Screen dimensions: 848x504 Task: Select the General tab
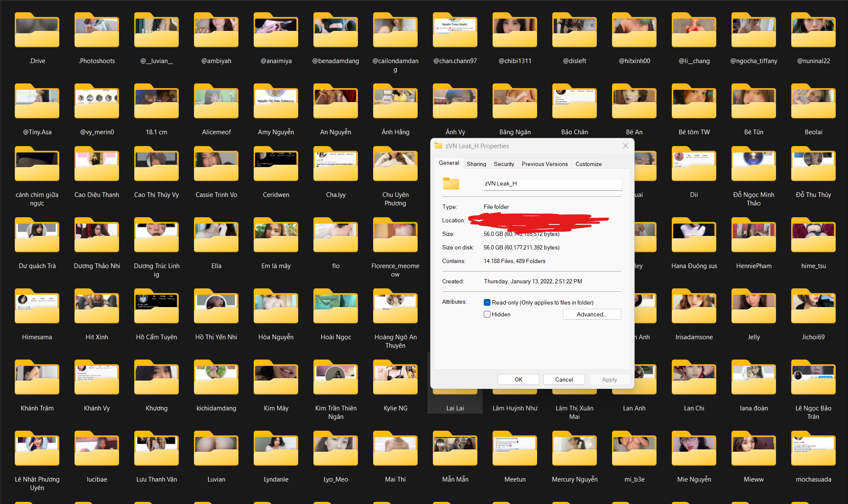tap(449, 163)
